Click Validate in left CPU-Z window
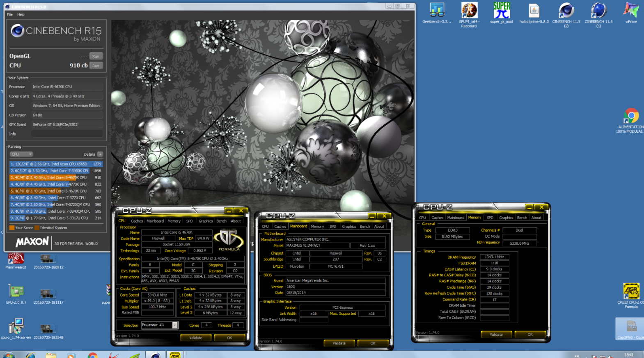Screen dimensions: 644x358 point(196,338)
